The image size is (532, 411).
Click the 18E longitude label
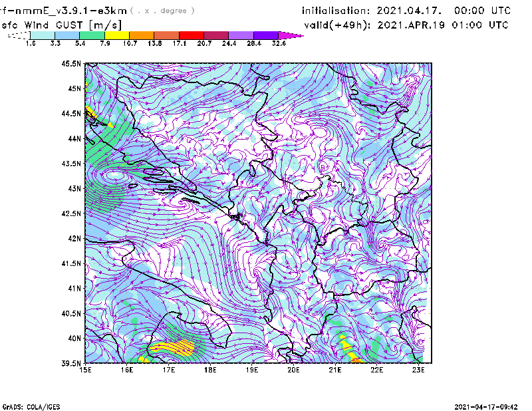coord(210,370)
